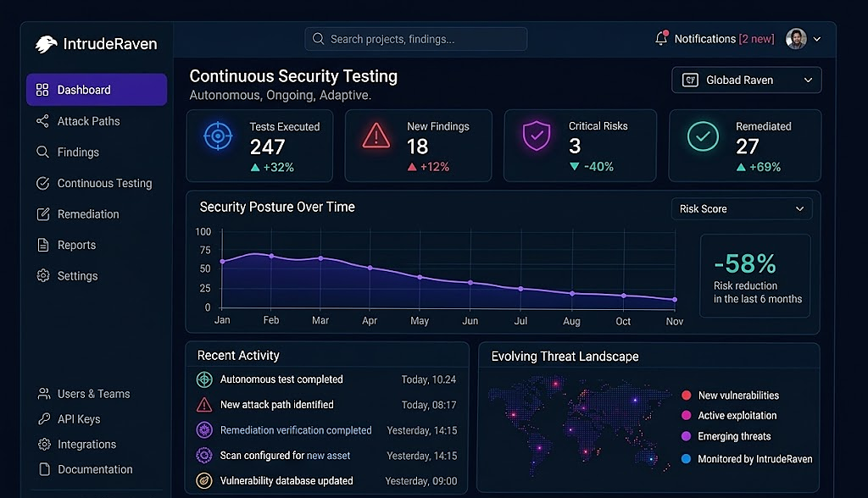Click the Autonomous test completed target icon
Screen dimensions: 868x498
coord(204,379)
